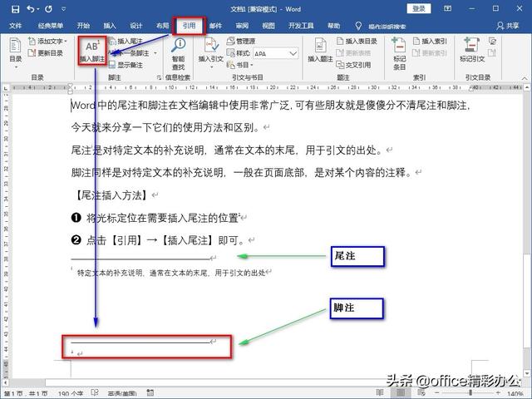The width and height of the screenshot is (532, 399).
Task: Click the 登录 sign-in button
Action: pos(419,8)
